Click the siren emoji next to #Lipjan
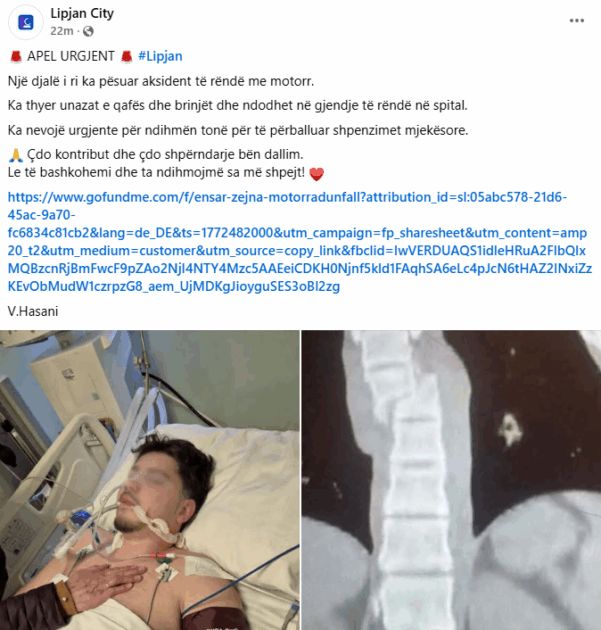 click(x=126, y=57)
